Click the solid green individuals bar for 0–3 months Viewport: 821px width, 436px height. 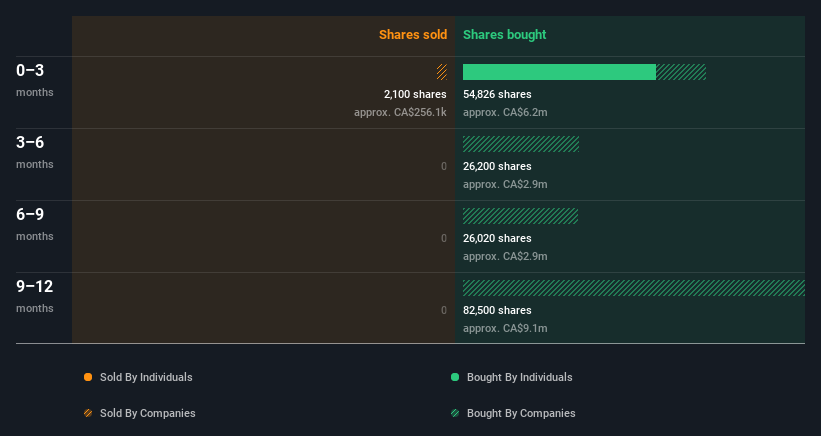(559, 72)
